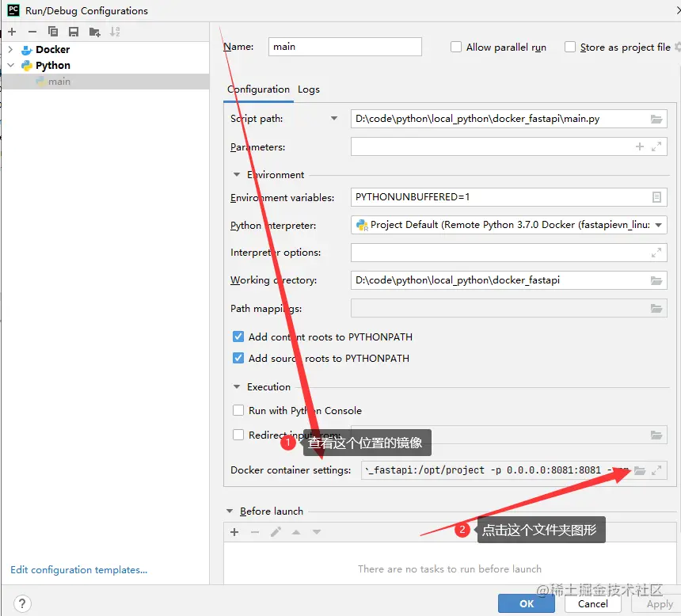681x616 pixels.
Task: Add a new run configuration
Action: coord(12,32)
